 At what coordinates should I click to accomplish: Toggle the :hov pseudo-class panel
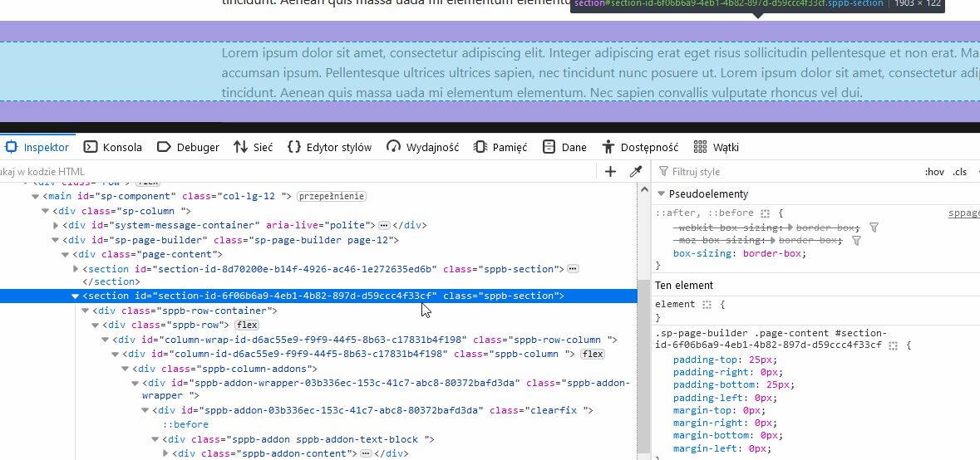[x=934, y=172]
